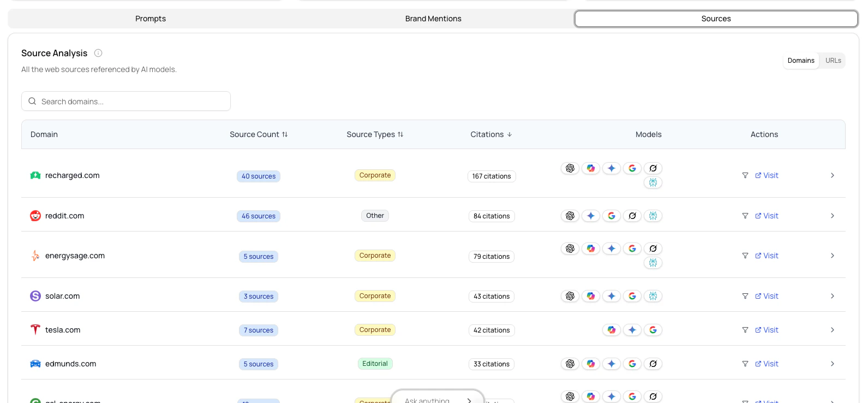The height and width of the screenshot is (403, 868).
Task: Visit reddit.com link
Action: [767, 216]
